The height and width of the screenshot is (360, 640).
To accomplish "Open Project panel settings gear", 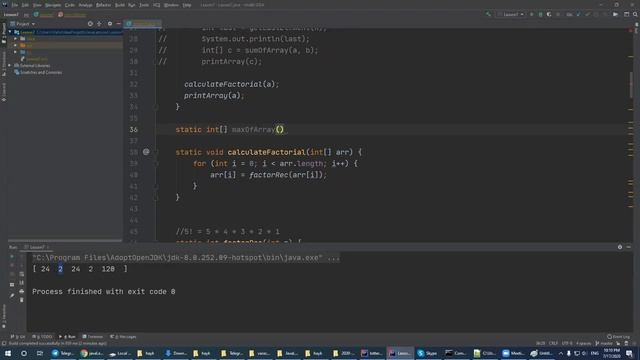I will [110, 24].
